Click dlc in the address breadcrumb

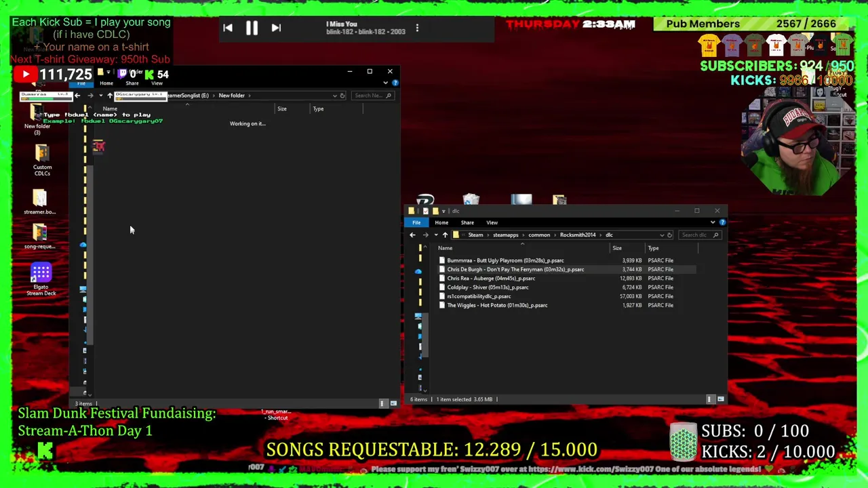coord(609,235)
